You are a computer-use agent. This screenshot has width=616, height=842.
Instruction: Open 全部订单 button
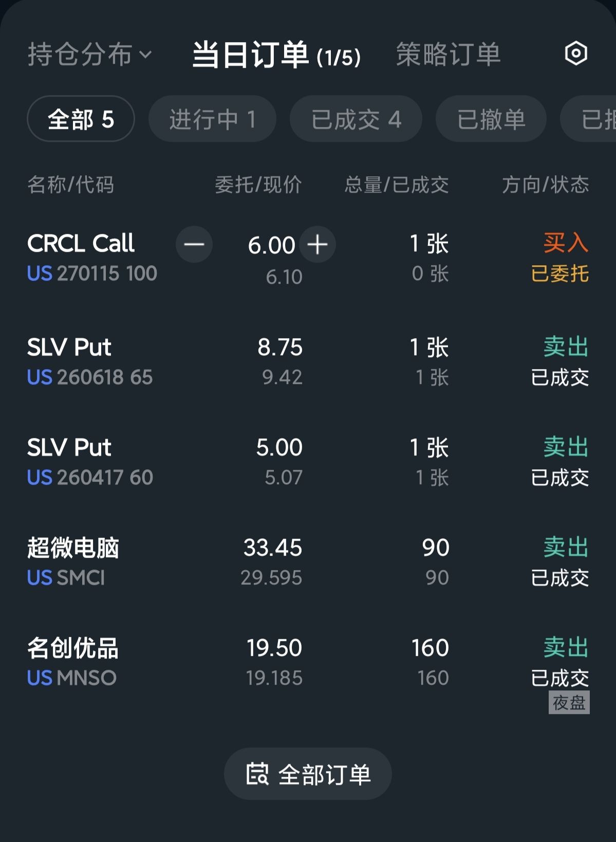(308, 774)
